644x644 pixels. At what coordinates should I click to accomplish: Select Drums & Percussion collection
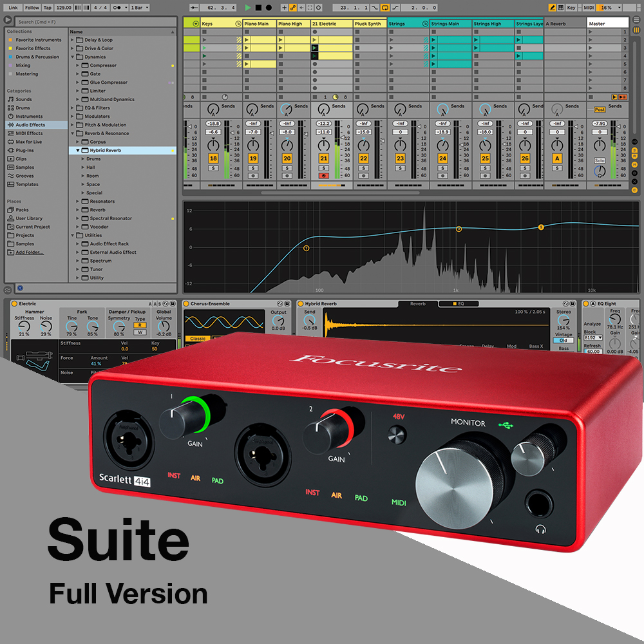point(33,57)
